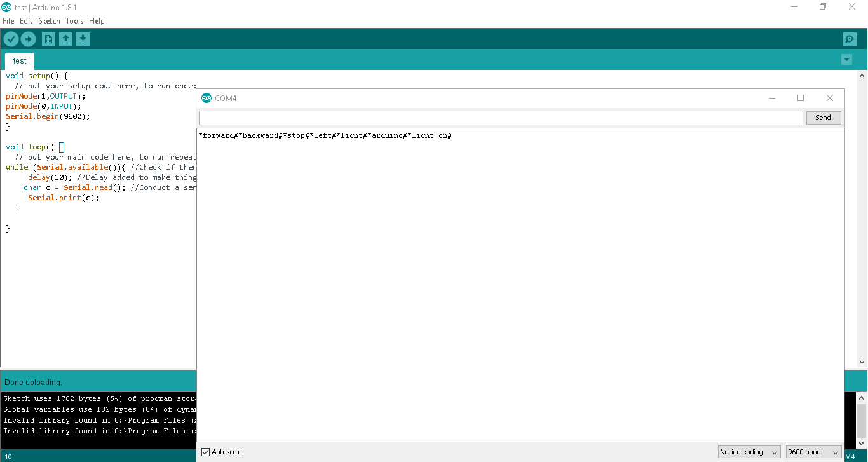Open the 9600 baud dropdown

click(814, 452)
